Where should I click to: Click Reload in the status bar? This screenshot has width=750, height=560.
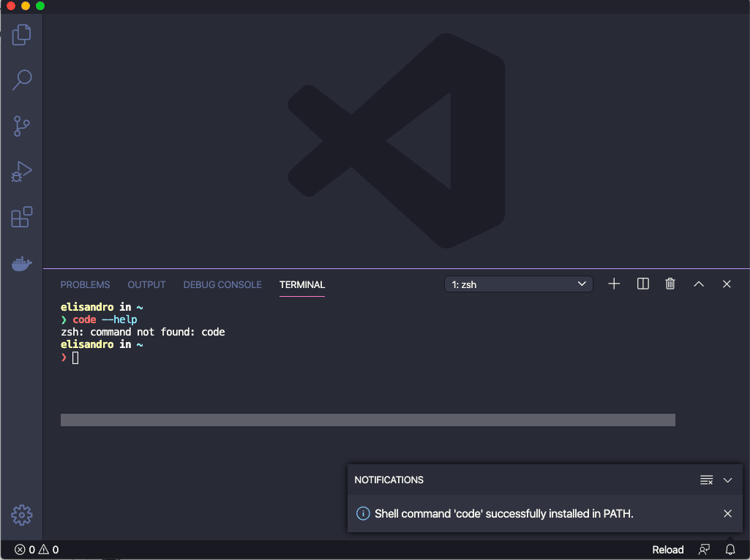(668, 550)
